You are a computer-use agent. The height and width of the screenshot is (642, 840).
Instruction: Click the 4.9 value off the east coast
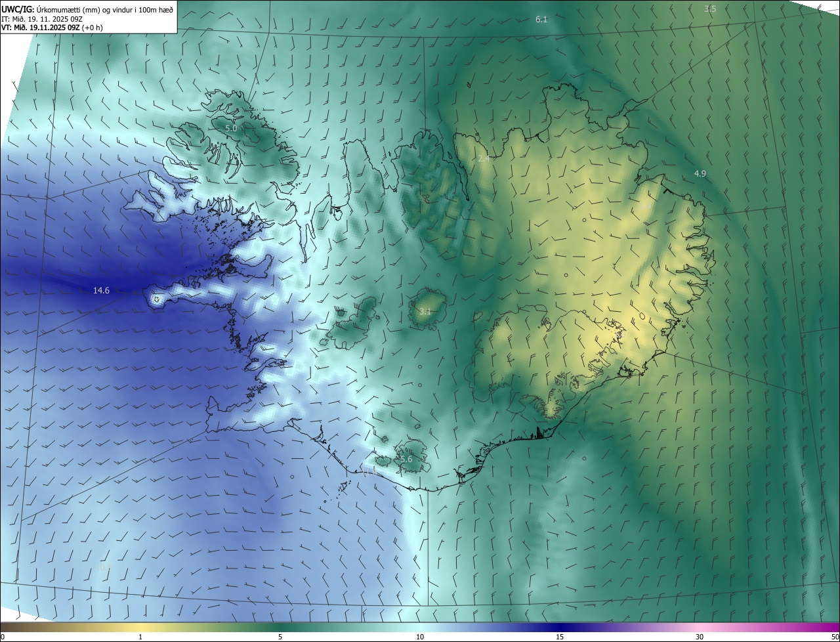pyautogui.click(x=700, y=173)
